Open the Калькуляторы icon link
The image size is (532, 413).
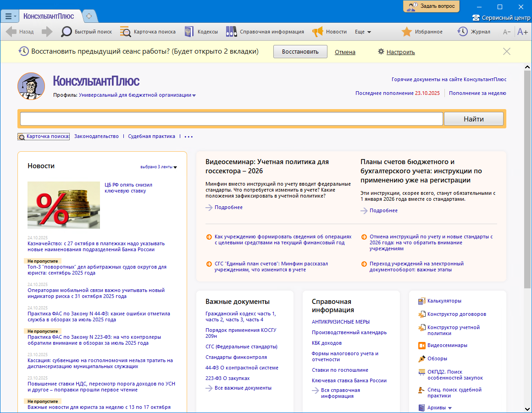click(x=421, y=301)
